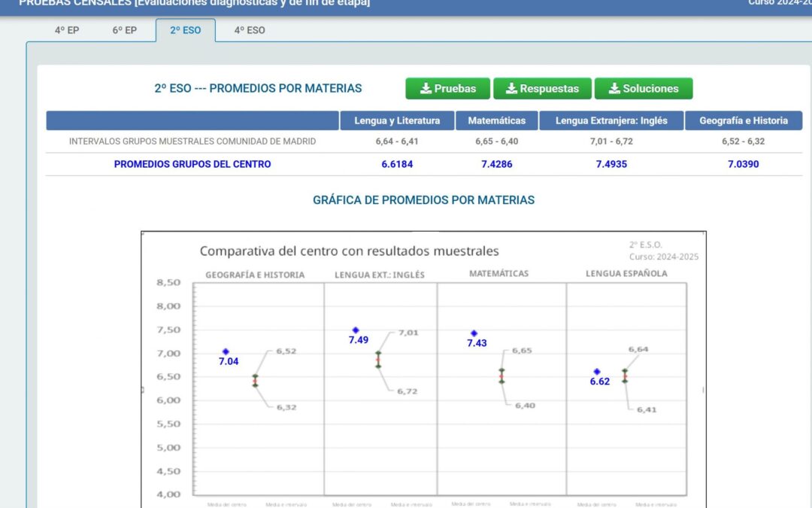The image size is (812, 508).
Task: Click the download icon on the Pruebas button
Action: [x=426, y=89]
